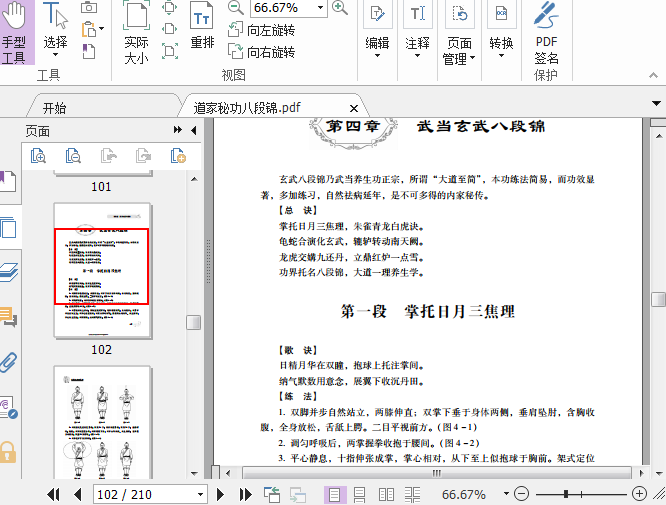The image size is (666, 505).
Task: Select the thumbnail below page 102
Action: point(102,422)
